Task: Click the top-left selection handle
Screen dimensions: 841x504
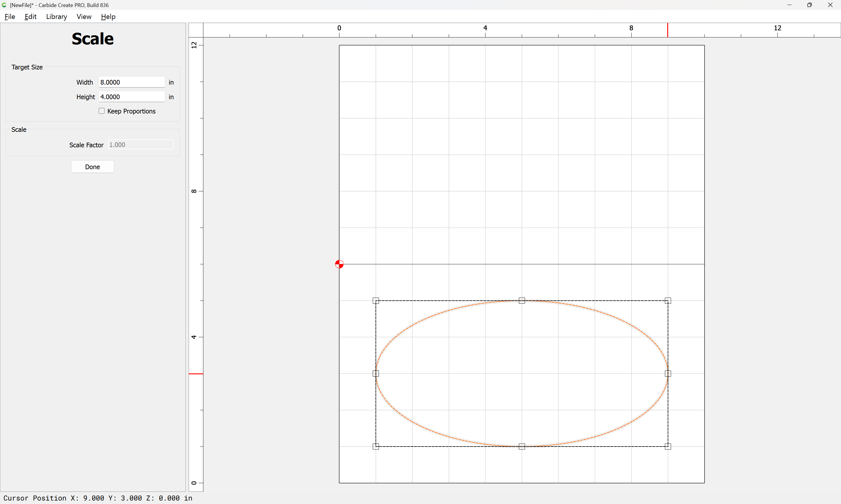Action: (376, 301)
